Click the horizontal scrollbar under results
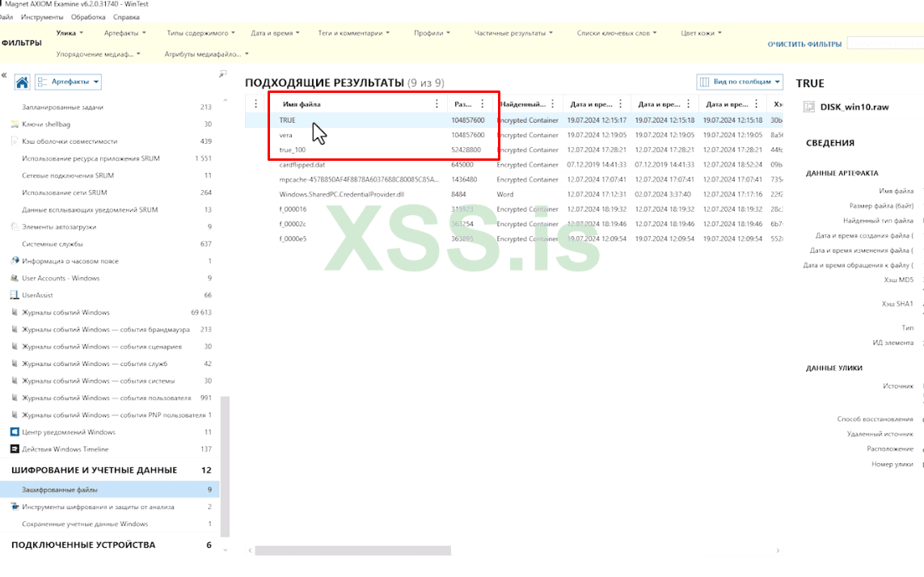This screenshot has height=577, width=924. click(x=353, y=550)
